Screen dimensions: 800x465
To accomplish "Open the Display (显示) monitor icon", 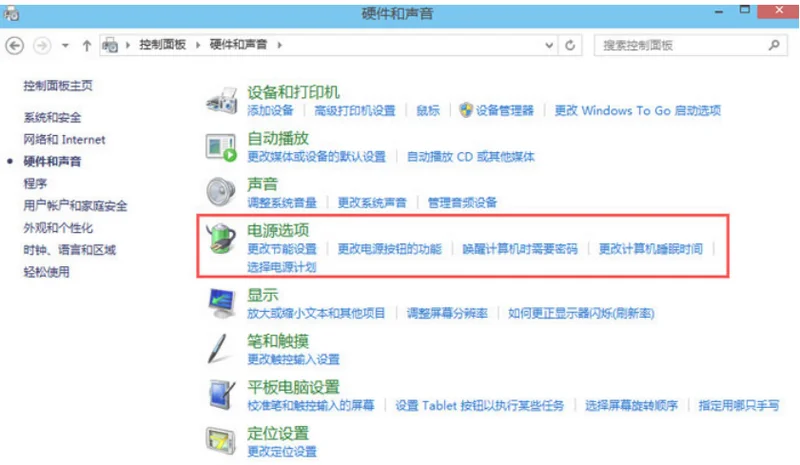I will click(221, 303).
